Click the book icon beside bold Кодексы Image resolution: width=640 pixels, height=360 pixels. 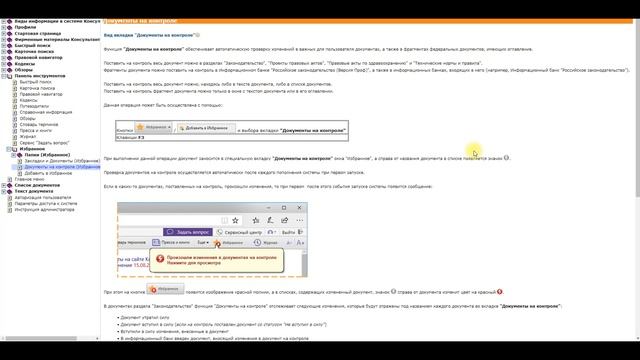coord(10,64)
